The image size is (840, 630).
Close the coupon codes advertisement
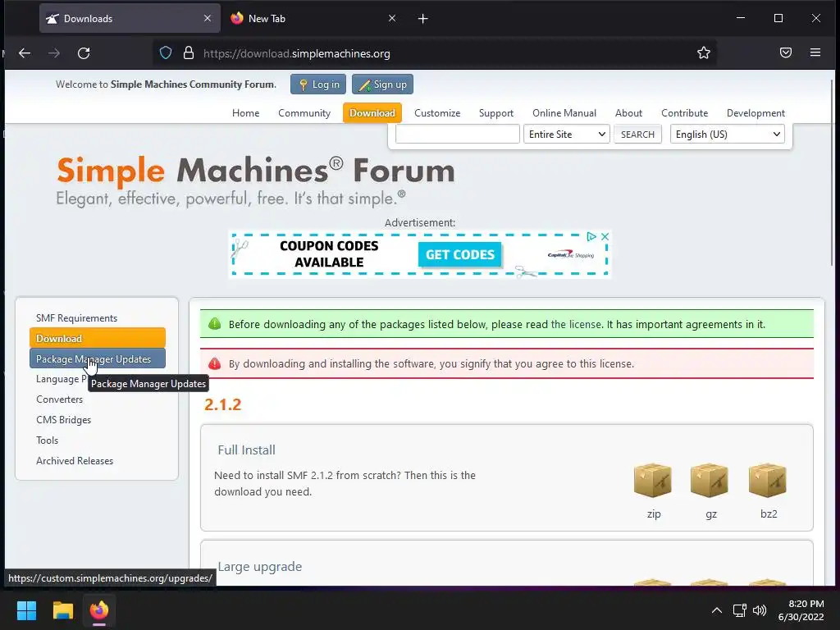click(605, 236)
